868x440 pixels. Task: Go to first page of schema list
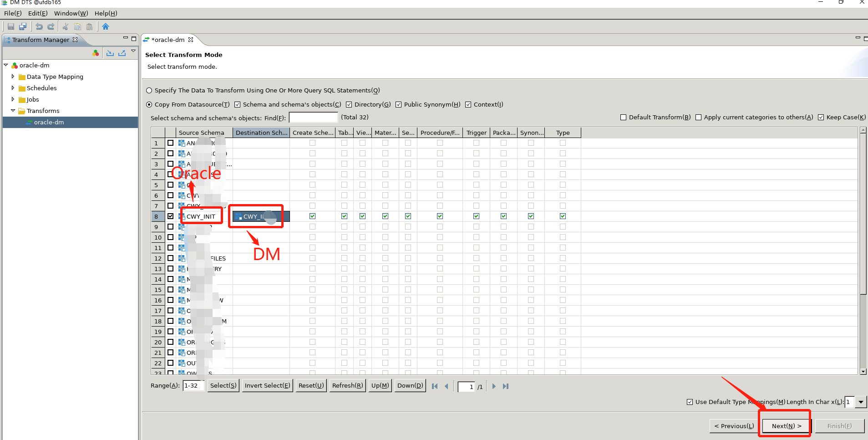pos(435,386)
